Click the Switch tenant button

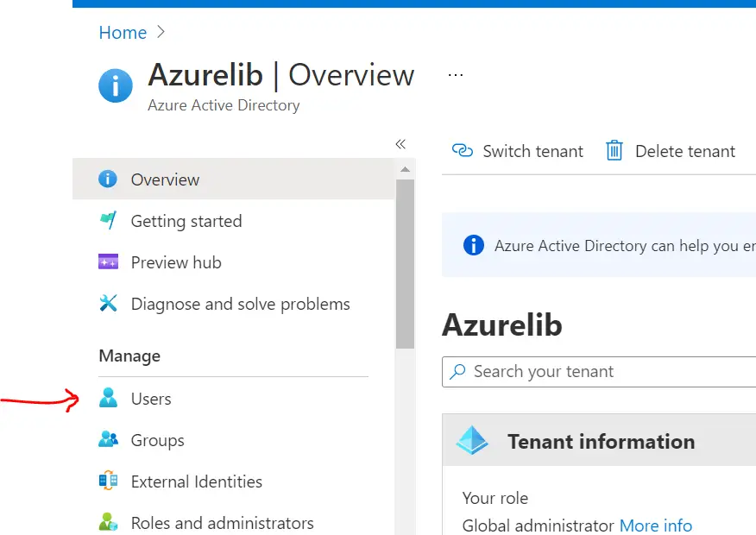click(x=518, y=151)
